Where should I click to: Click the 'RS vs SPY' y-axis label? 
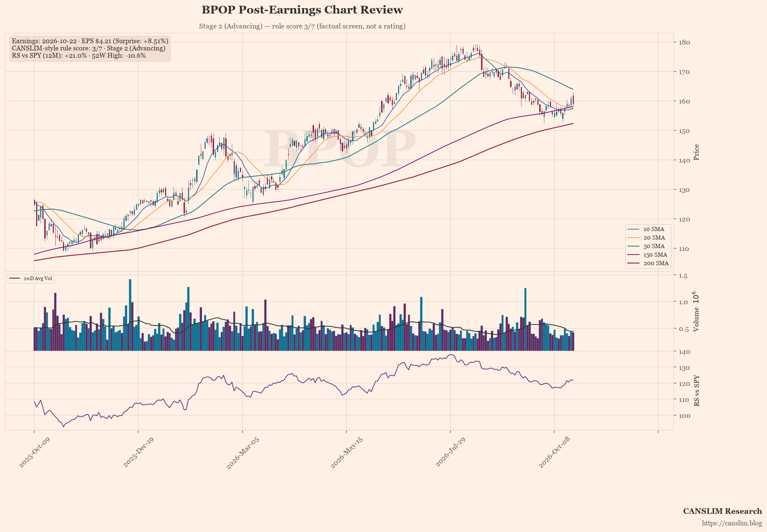(696, 391)
